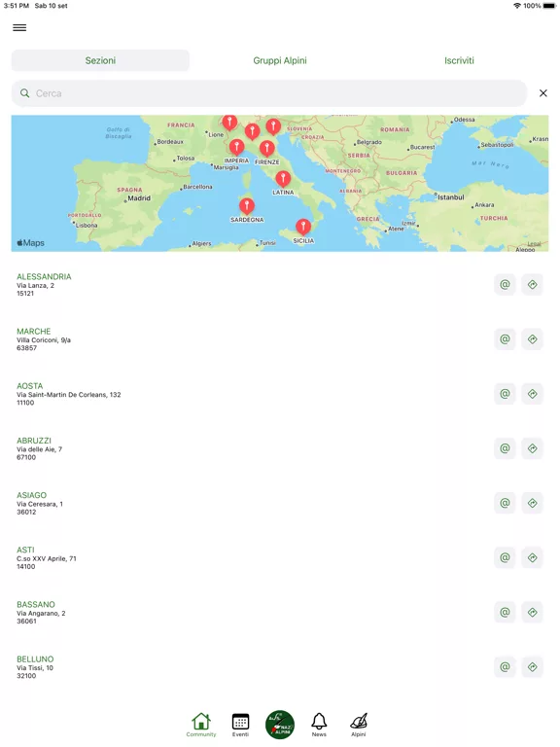Viewport: 560px width, 747px height.
Task: Focus the Cerca search field
Action: coord(269,93)
